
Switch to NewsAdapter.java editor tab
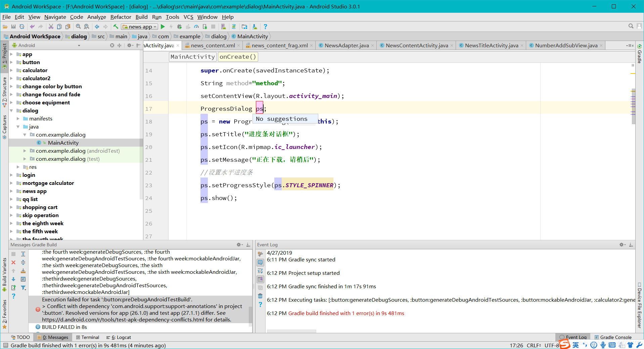point(346,45)
